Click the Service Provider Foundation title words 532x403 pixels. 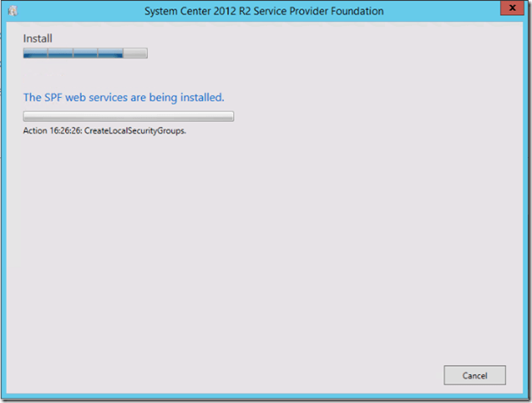[x=325, y=11]
